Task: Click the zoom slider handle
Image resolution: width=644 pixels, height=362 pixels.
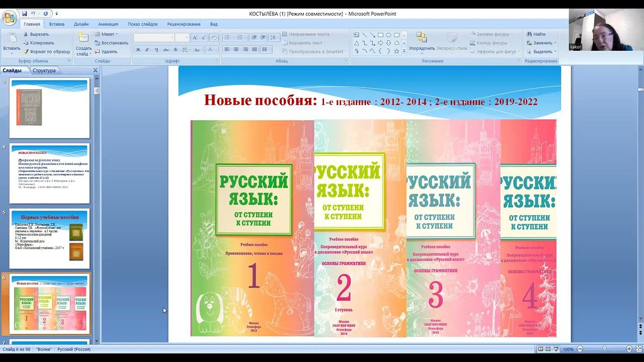Action: point(604,349)
